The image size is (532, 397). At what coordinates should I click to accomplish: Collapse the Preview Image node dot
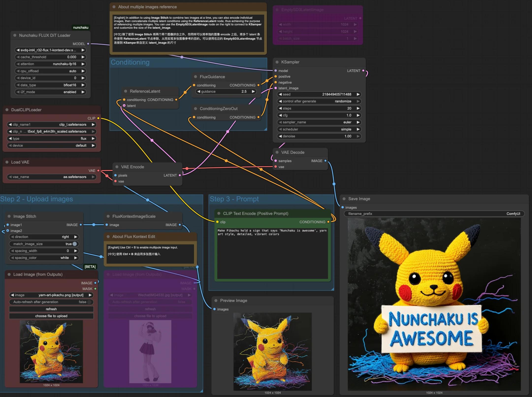point(216,301)
